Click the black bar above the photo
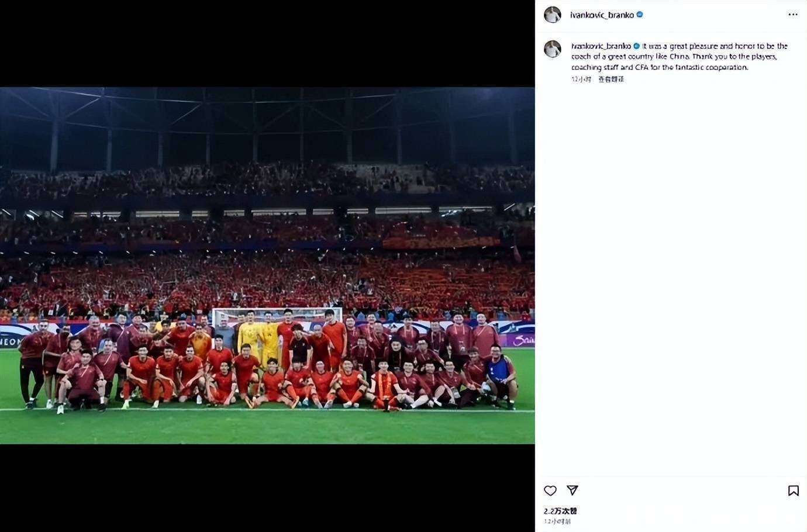Viewport: 807px width, 532px height. (267, 44)
